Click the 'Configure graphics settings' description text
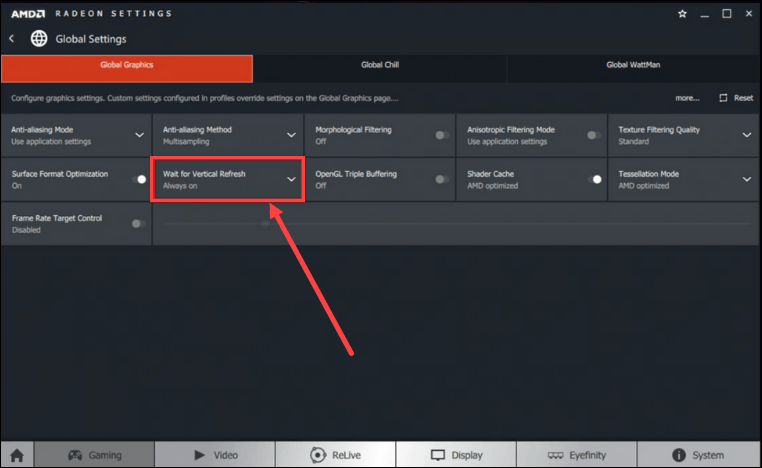This screenshot has height=468, width=762. click(205, 98)
